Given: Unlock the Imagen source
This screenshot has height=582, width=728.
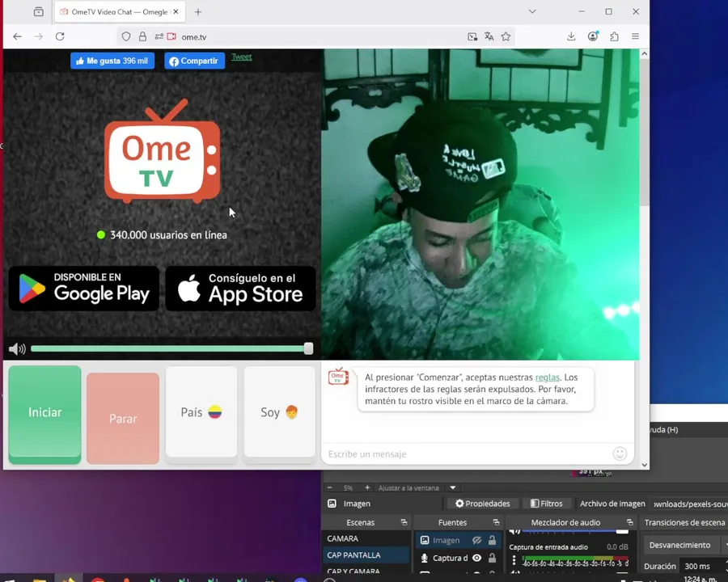Looking at the screenshot, I should coord(492,540).
